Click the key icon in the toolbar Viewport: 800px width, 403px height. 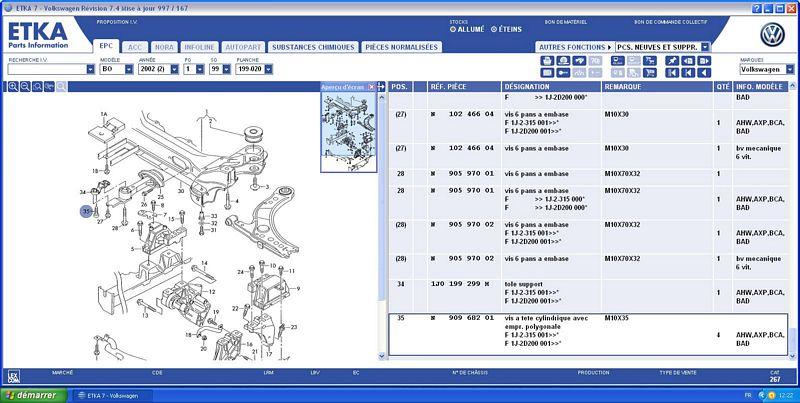(563, 73)
